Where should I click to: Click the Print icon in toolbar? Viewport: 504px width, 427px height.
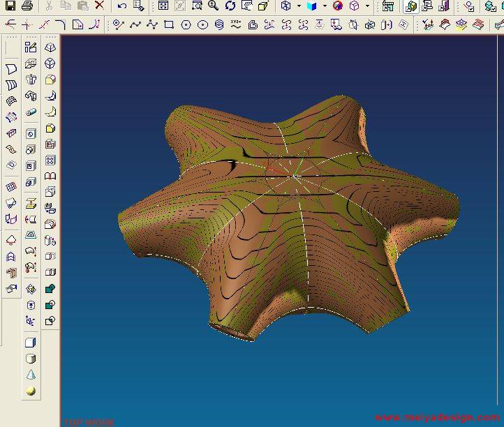coord(27,6)
